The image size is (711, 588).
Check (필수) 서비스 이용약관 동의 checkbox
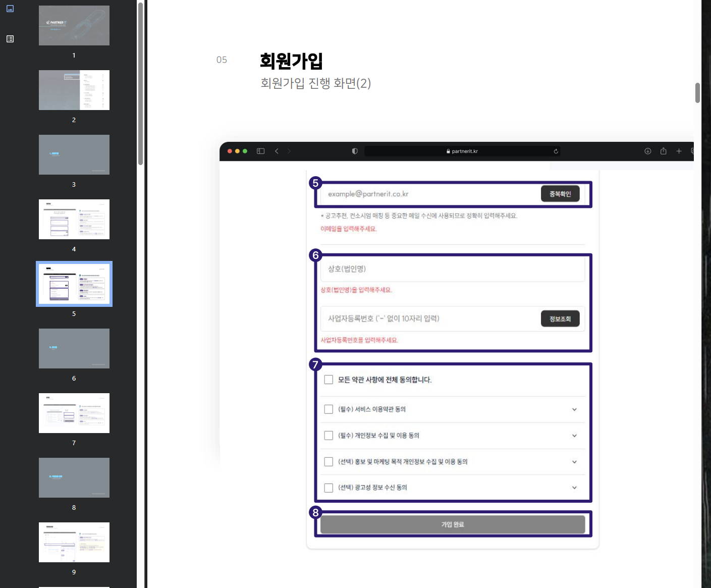pyautogui.click(x=329, y=409)
